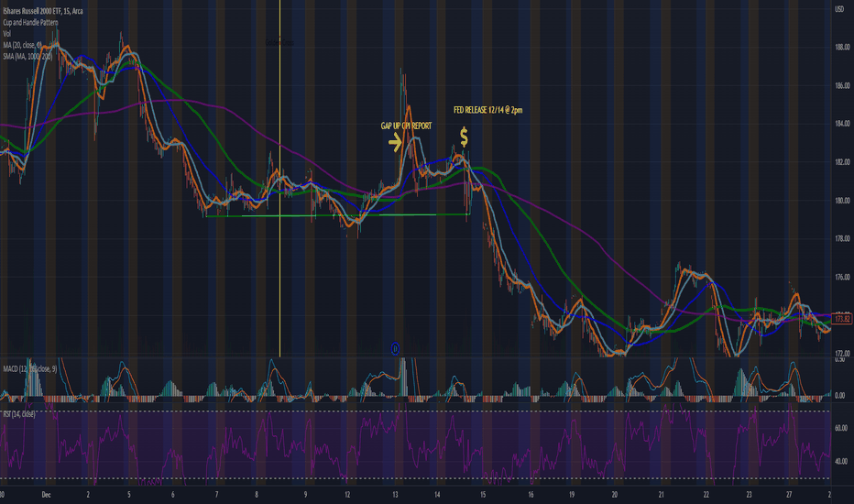Click the 188.00 price axis label
The height and width of the screenshot is (504, 854).
[843, 48]
